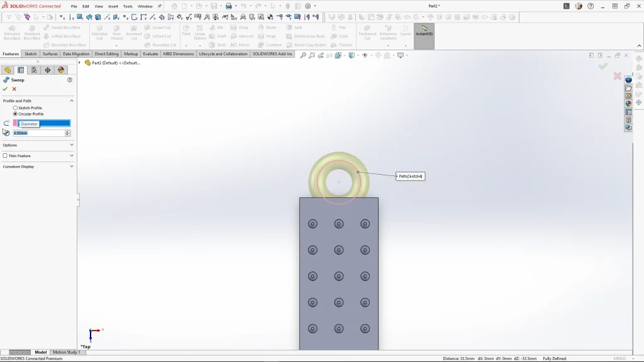Accept the Sweep with green checkmark
Screen dimensions: 644x362
click(x=5, y=89)
